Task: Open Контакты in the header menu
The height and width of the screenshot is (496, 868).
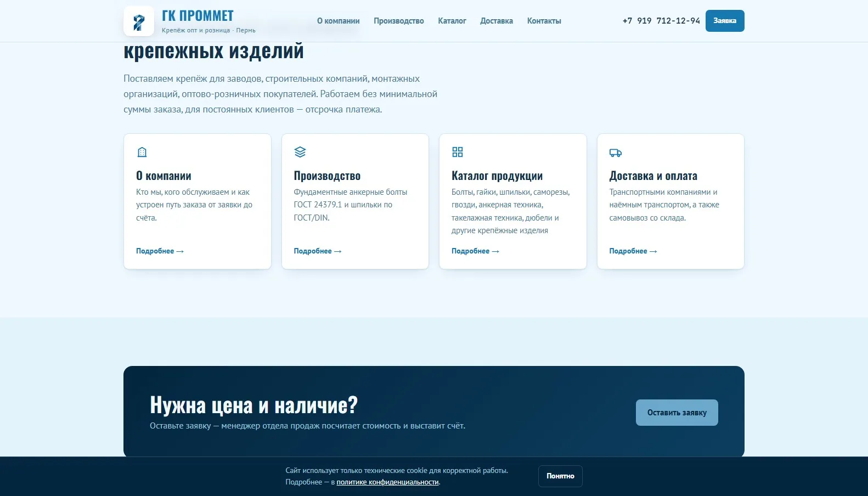Action: (x=544, y=21)
